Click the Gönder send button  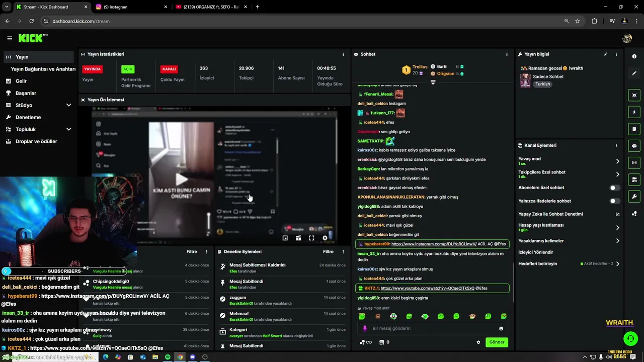coord(497,342)
